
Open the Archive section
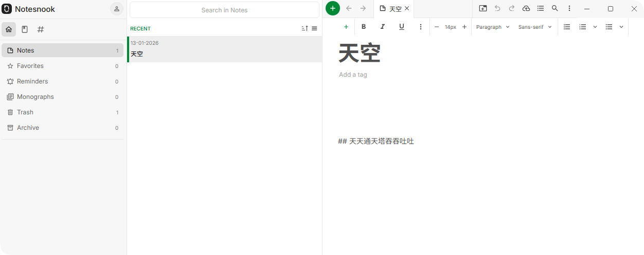click(62, 128)
